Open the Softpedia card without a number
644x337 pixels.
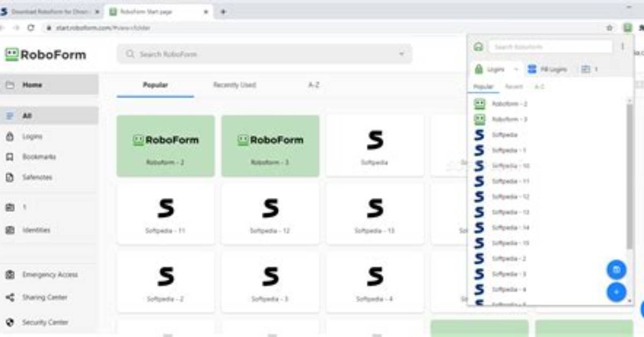point(375,145)
